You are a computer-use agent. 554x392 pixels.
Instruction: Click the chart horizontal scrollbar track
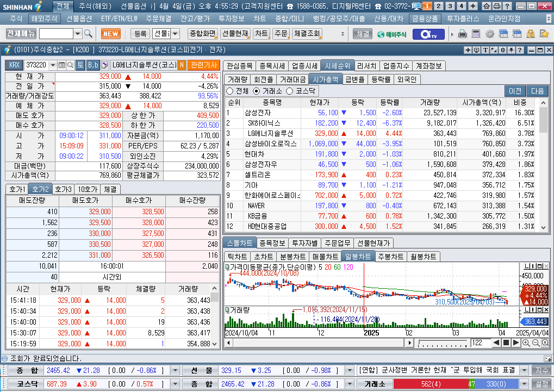pyautogui.click(x=318, y=343)
